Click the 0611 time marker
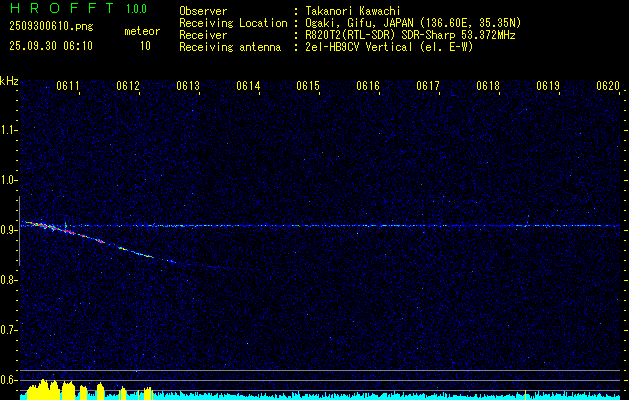 pyautogui.click(x=68, y=87)
